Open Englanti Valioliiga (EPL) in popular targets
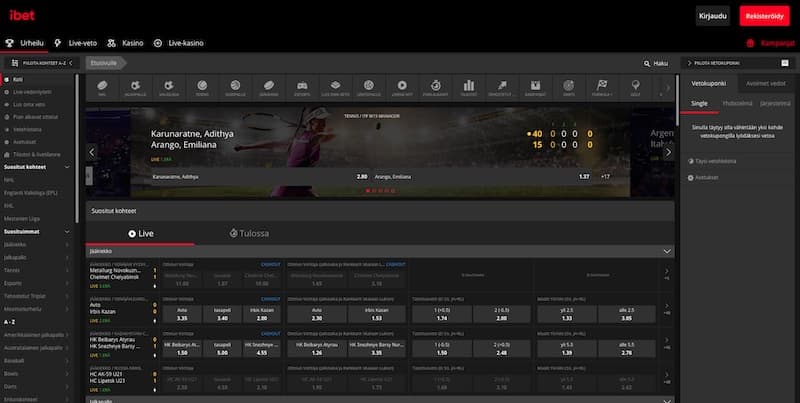800x403 pixels. click(31, 193)
